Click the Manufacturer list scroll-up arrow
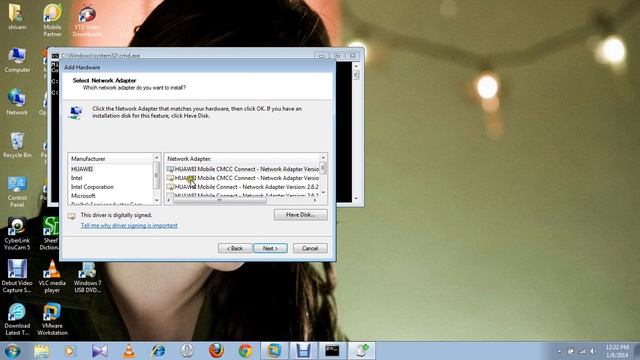Screen dimensions: 640x360 pos(157,158)
